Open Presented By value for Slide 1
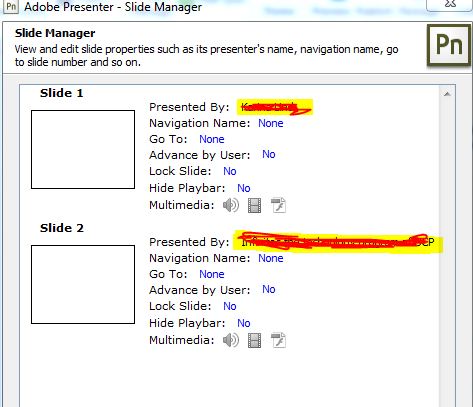Image resolution: width=473 pixels, height=407 pixels. coord(275,107)
